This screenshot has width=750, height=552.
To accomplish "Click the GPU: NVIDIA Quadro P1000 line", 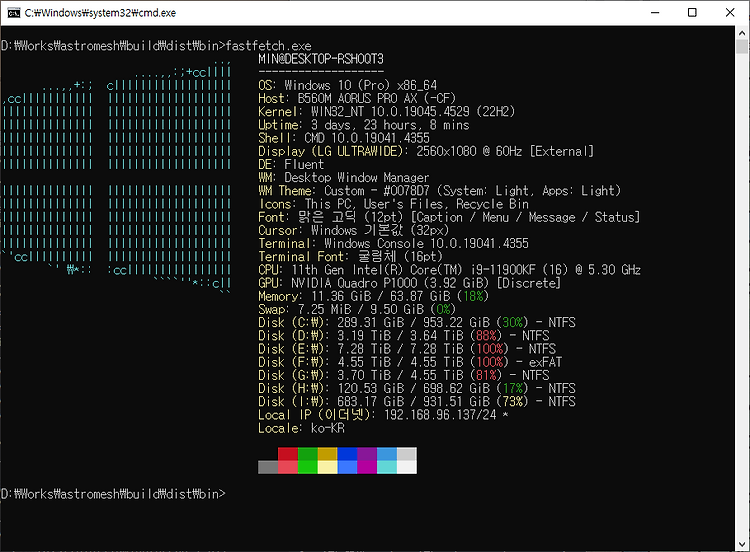I will tap(409, 283).
